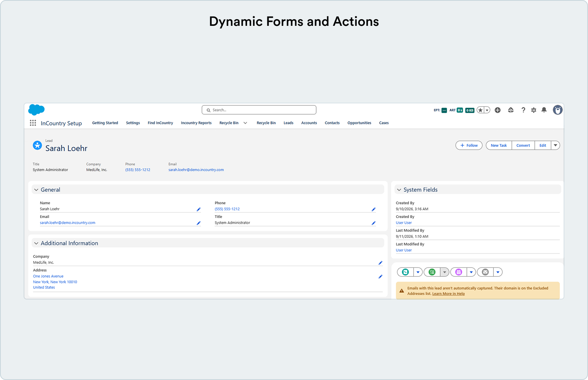
Task: Click the New Task button
Action: [499, 145]
